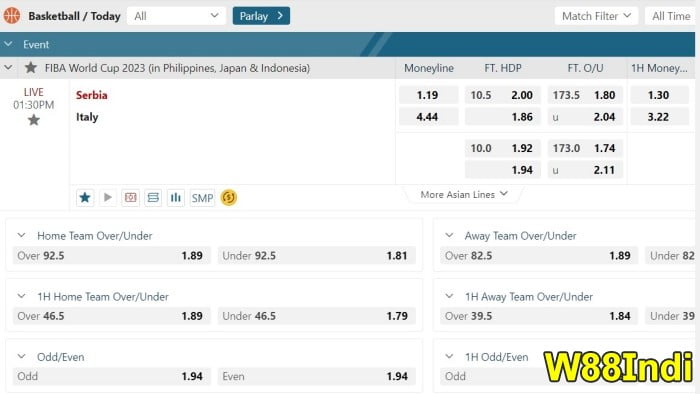Bet 1H Home Under 46.5 at 1.79
Viewport: 700px width, 394px height.
point(317,316)
